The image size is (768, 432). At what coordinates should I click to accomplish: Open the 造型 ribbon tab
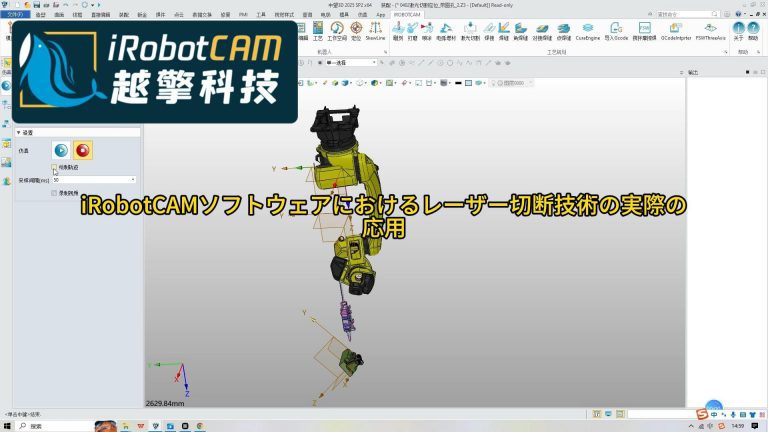[41, 15]
